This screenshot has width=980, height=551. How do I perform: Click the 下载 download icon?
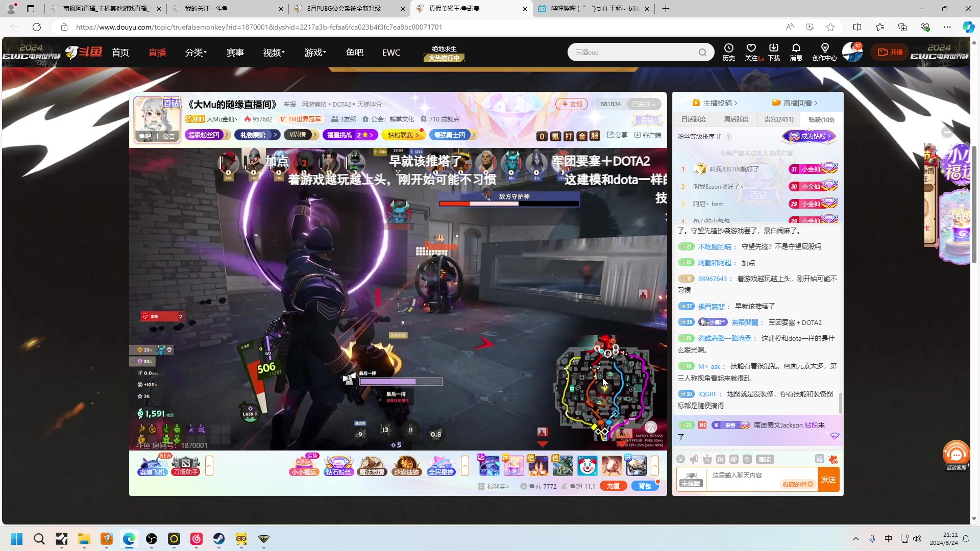pos(774,52)
